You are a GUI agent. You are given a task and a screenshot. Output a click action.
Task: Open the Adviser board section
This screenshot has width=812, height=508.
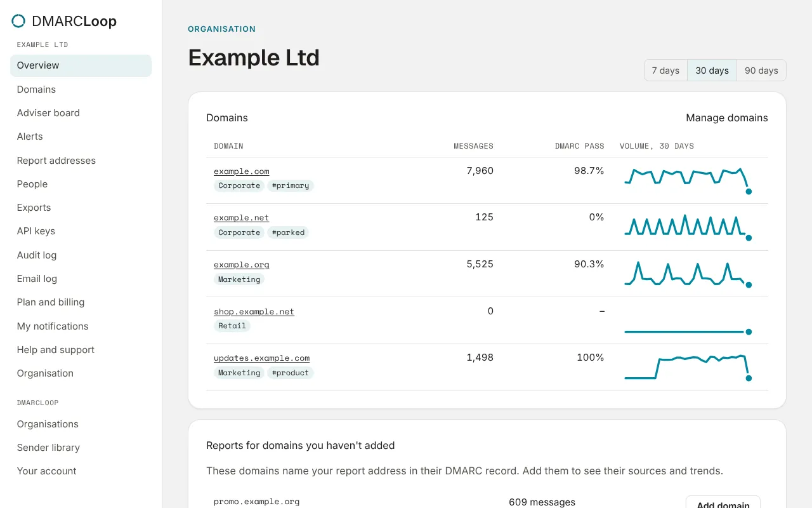[81, 113]
